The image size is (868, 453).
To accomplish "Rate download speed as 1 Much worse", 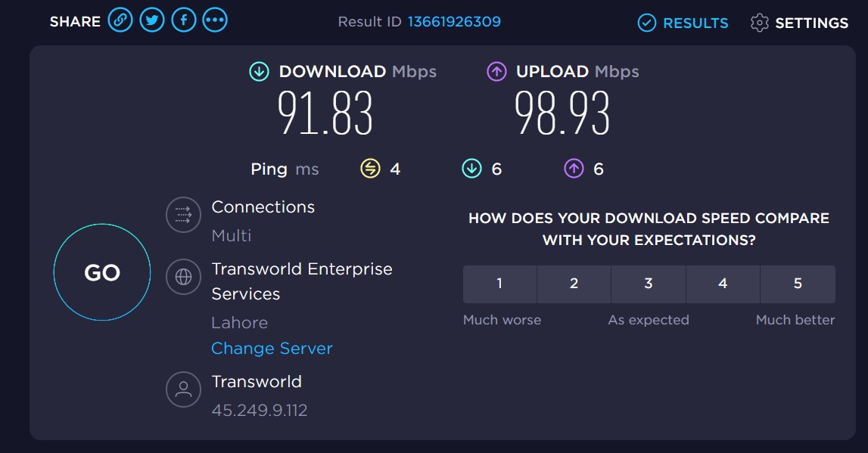I will tap(500, 284).
